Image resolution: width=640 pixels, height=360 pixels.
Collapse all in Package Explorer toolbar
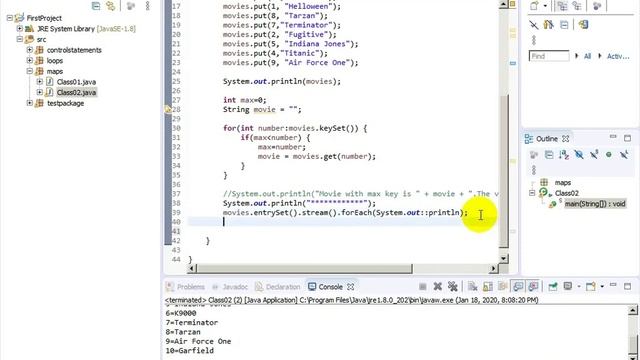click(x=96, y=6)
